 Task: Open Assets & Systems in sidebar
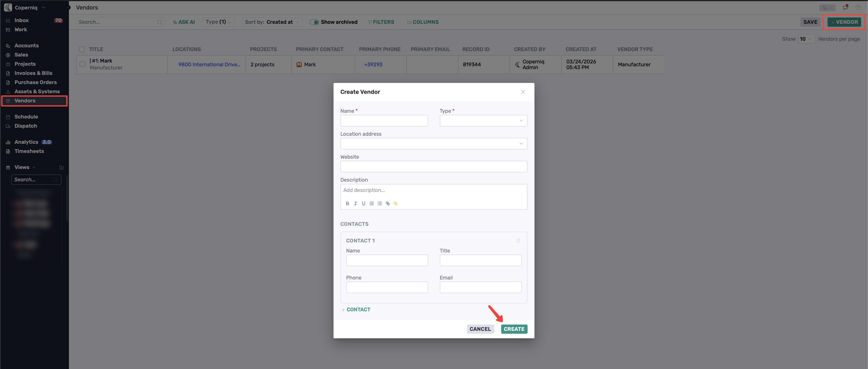point(37,91)
